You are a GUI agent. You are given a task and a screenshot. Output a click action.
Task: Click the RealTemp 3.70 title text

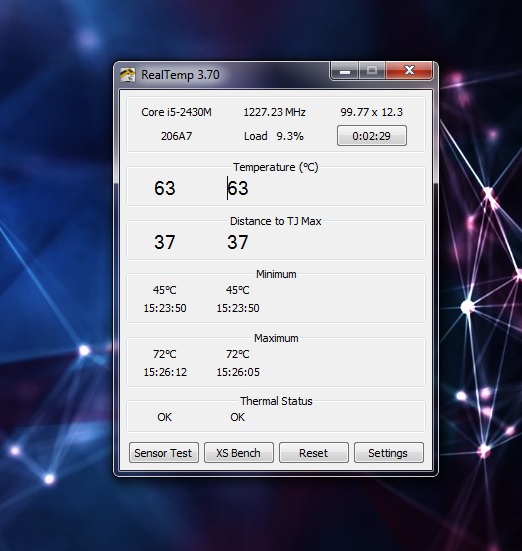click(x=180, y=75)
